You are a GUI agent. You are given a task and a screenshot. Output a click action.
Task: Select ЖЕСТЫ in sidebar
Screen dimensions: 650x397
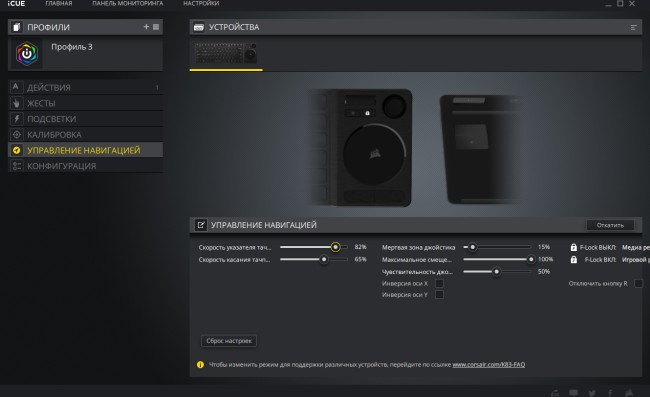point(85,103)
